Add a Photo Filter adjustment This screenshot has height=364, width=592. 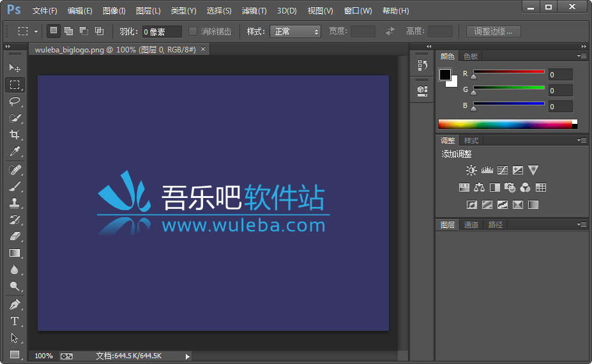(510, 187)
